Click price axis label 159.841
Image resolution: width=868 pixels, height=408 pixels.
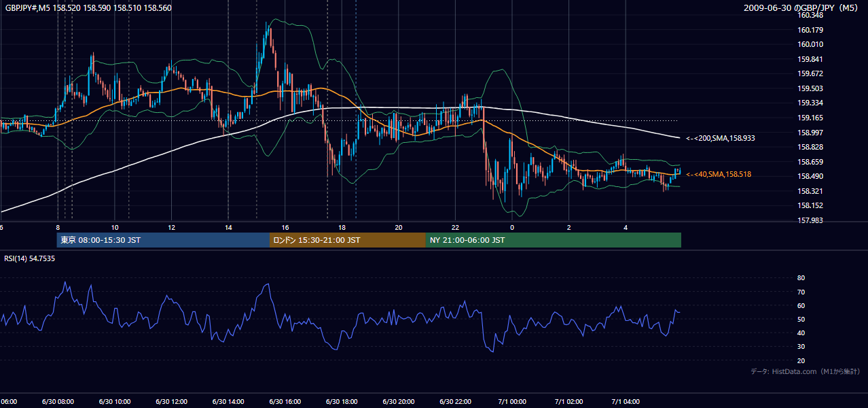[x=810, y=59]
